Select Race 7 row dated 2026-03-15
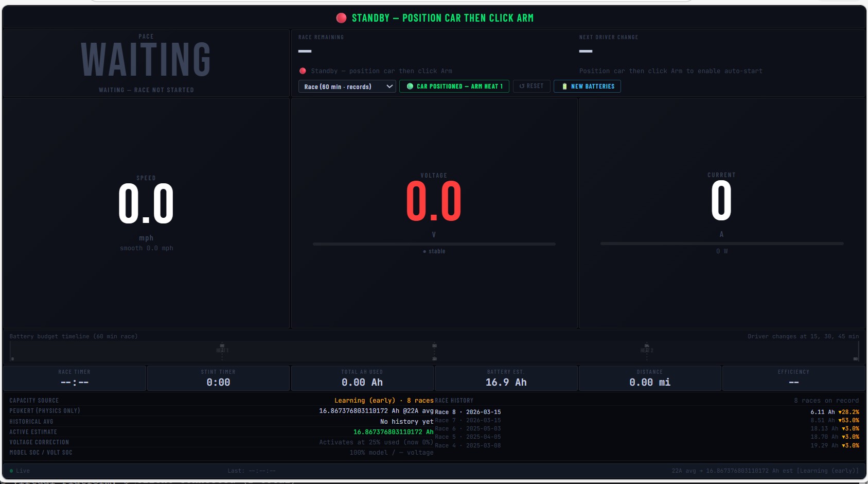The image size is (868, 484). (468, 420)
